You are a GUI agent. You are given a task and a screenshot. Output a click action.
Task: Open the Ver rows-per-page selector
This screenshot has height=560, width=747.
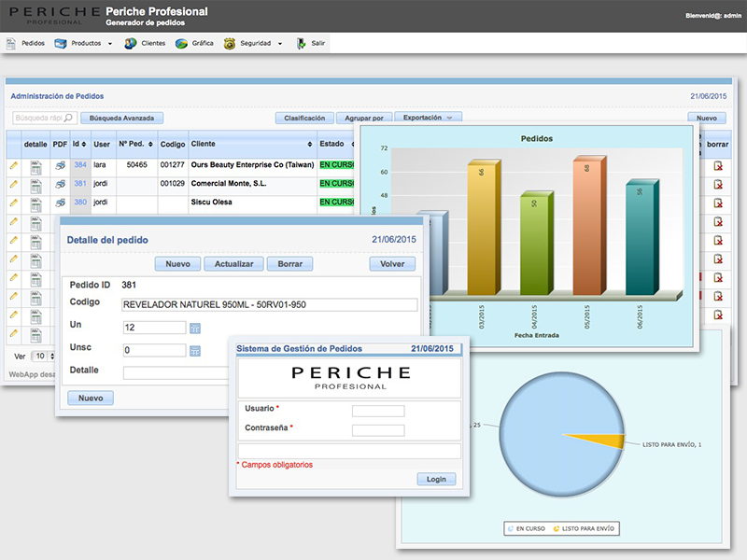click(43, 357)
